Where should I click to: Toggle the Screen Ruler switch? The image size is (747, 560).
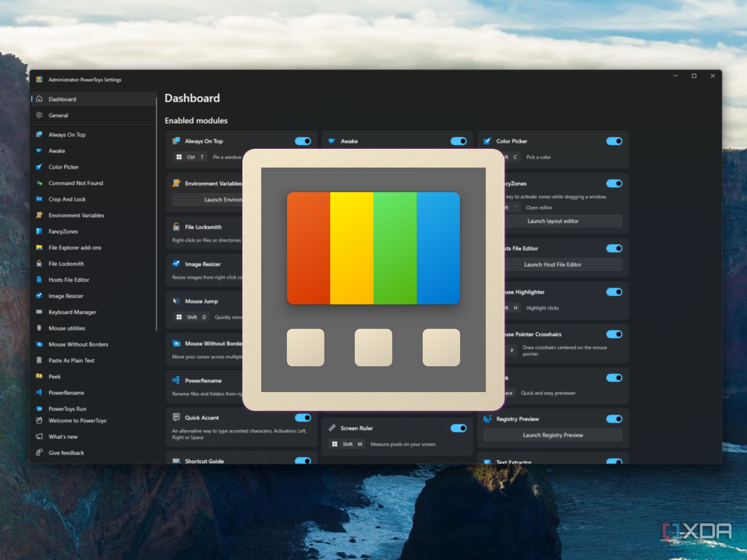point(458,428)
